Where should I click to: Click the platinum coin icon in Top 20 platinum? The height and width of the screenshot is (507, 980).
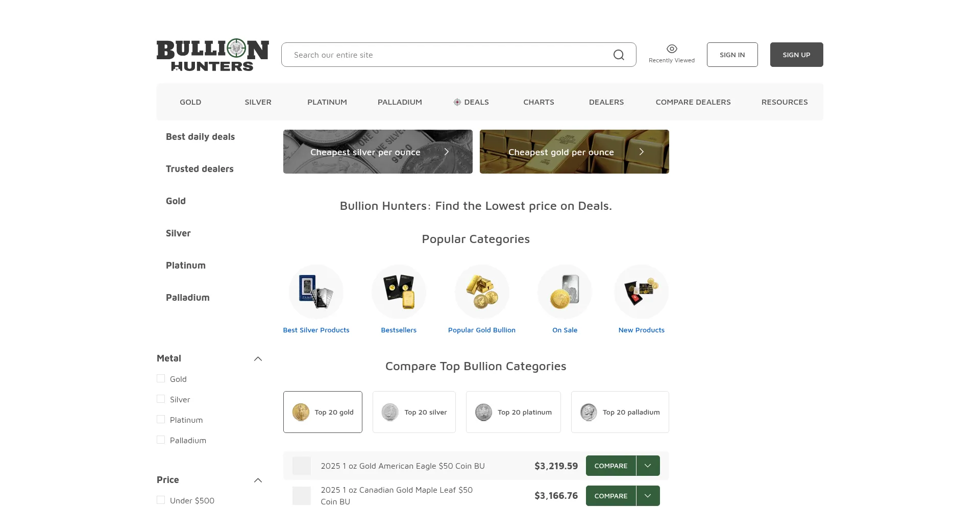483,412
